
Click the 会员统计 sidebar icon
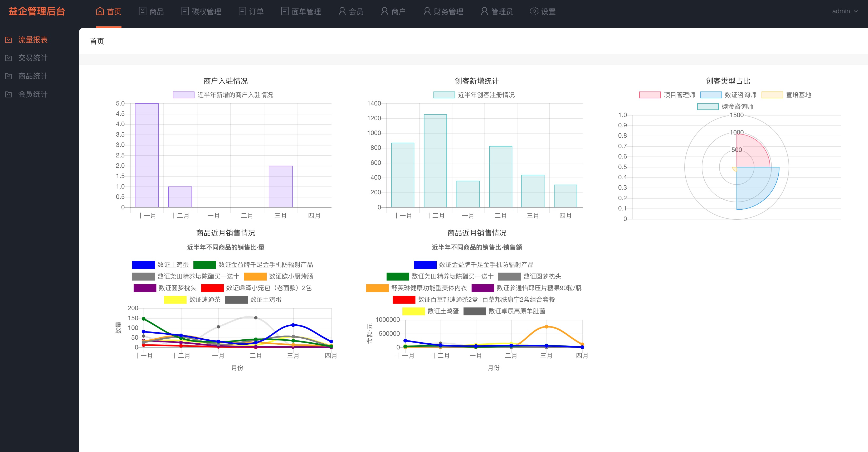[x=9, y=94]
